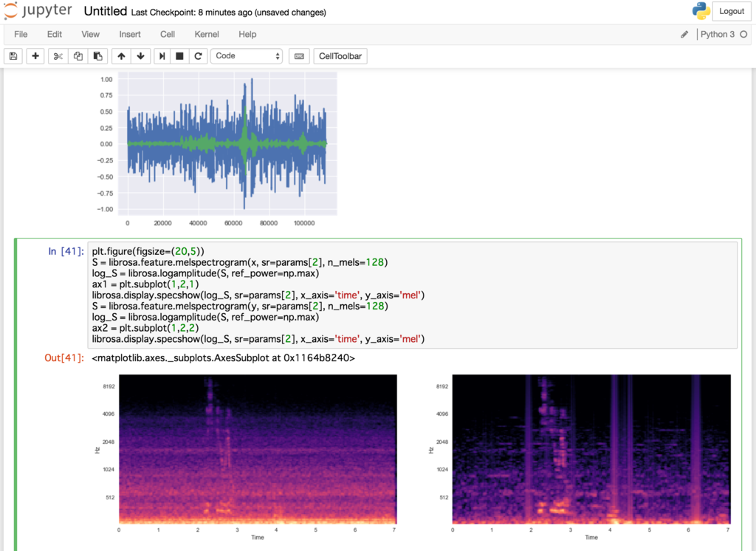Run cell and select next icon
The height and width of the screenshot is (551, 756).
[162, 56]
